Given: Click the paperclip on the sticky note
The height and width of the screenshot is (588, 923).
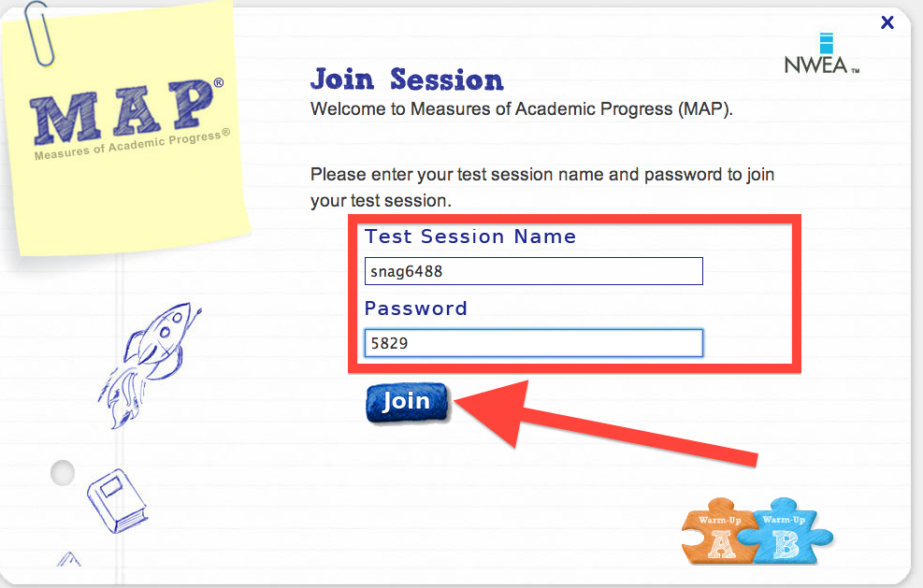Looking at the screenshot, I should click(x=39, y=34).
